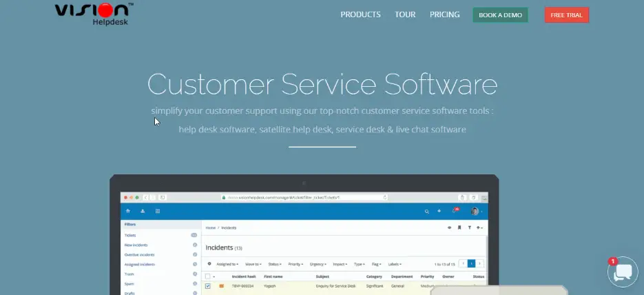Click the home icon in the demo's blue bar

[x=128, y=211]
